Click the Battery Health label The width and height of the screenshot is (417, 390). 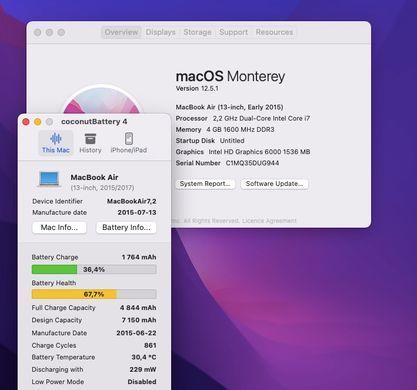[x=54, y=283]
